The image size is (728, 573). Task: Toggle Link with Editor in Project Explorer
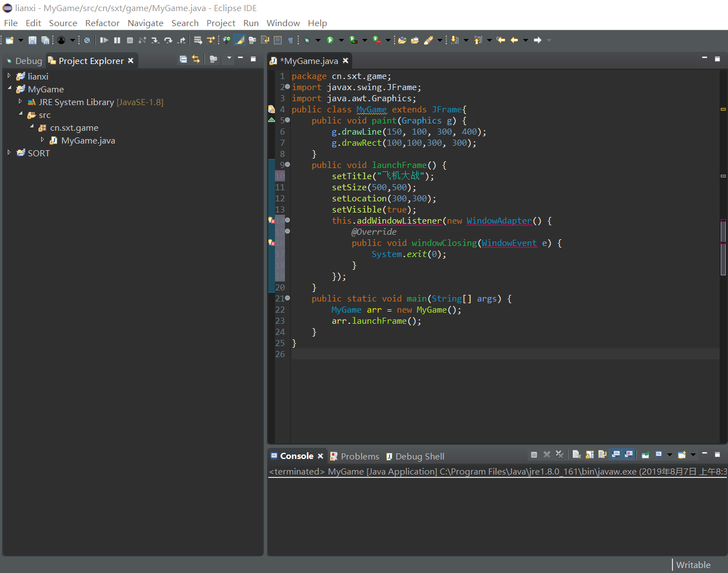(x=196, y=59)
